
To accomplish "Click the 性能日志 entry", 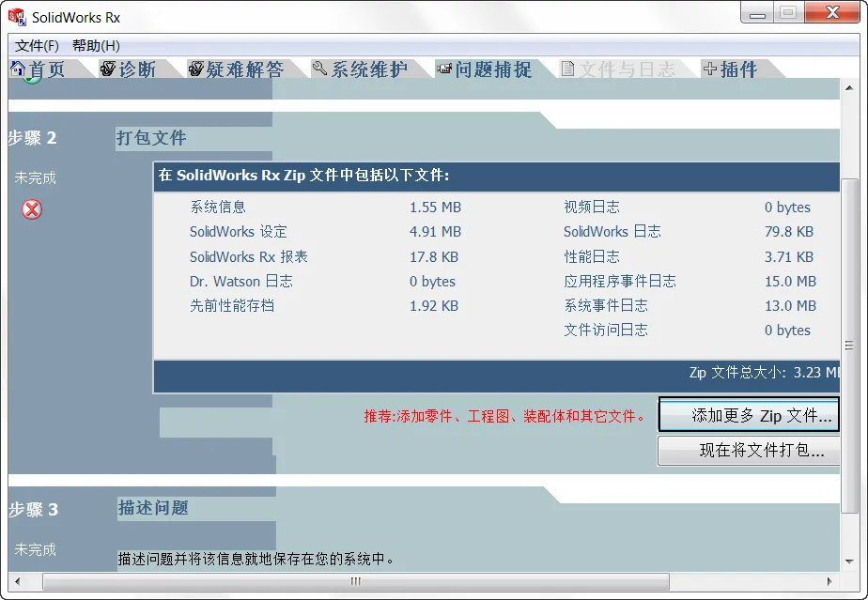I will pyautogui.click(x=592, y=257).
